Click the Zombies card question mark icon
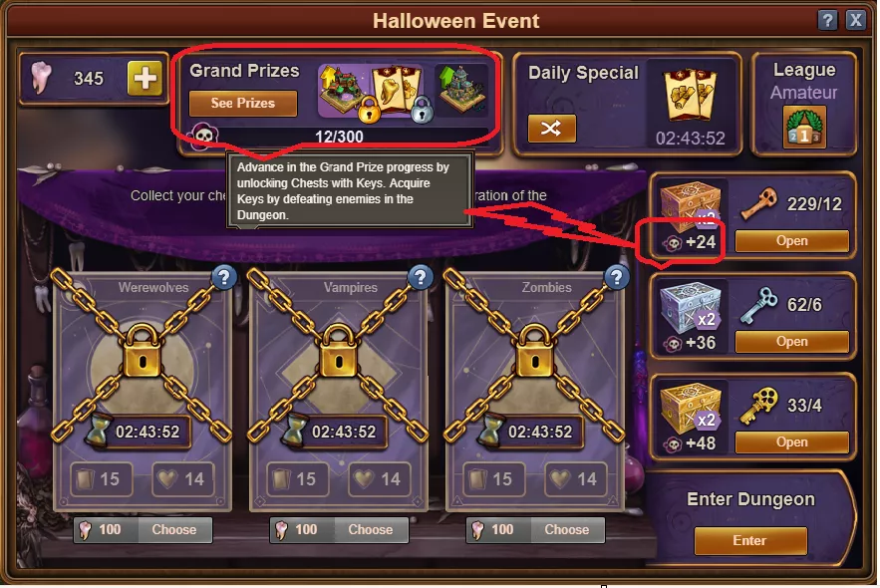 [616, 277]
